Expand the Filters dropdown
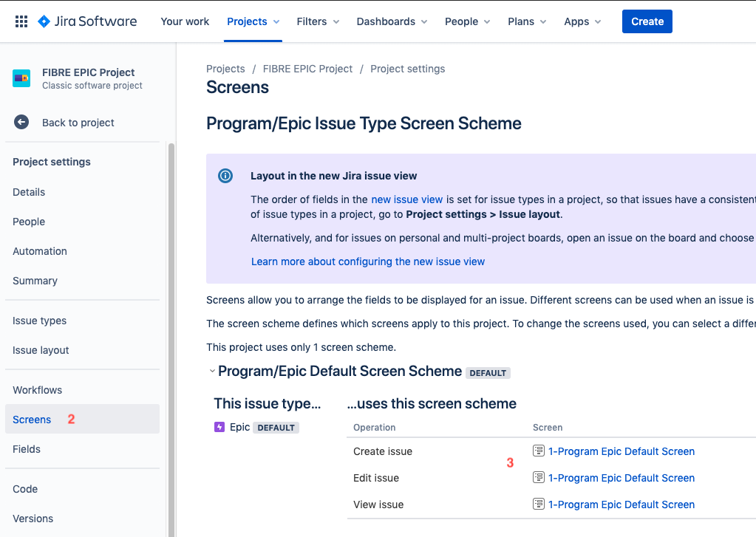 click(x=318, y=21)
